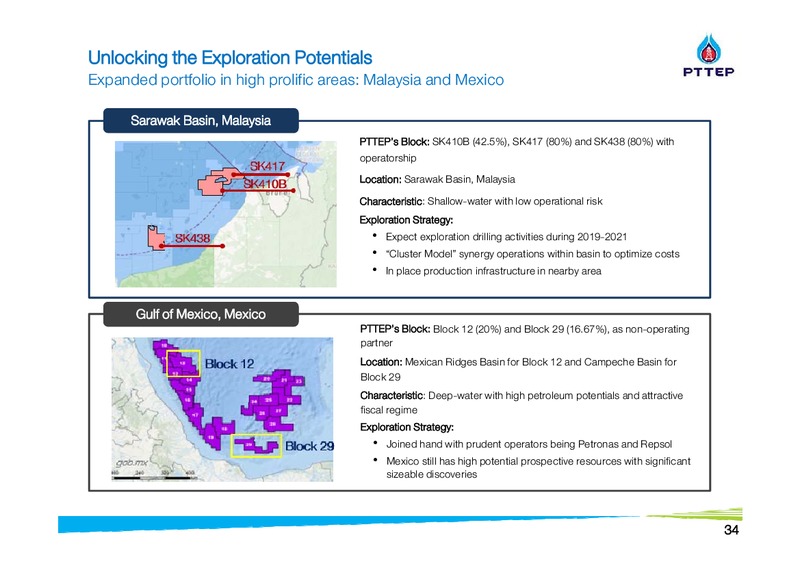Click "In place production infrastructure in nearby area"

coord(493,271)
